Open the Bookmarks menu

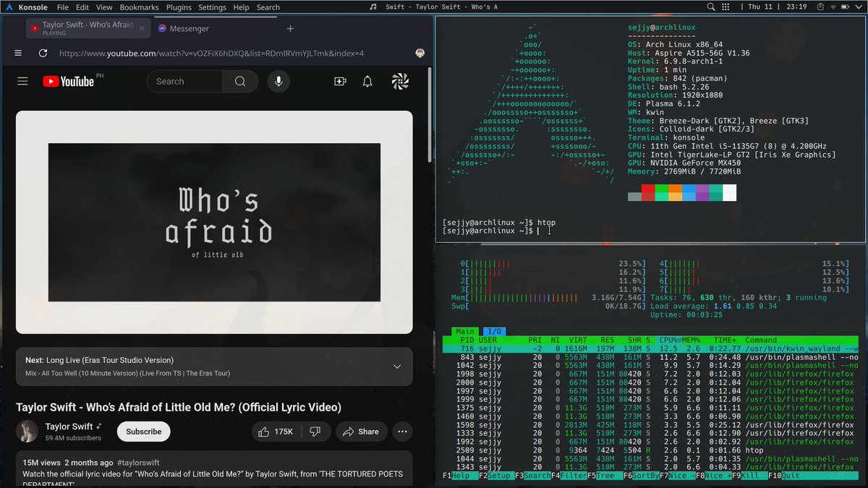tap(139, 7)
